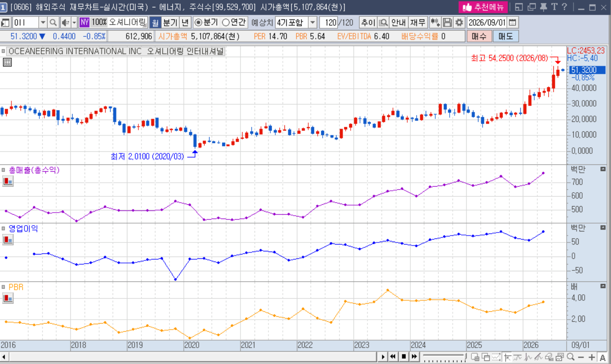Click the stop chart playback button
The height and width of the screenshot is (364, 611).
click(x=404, y=357)
